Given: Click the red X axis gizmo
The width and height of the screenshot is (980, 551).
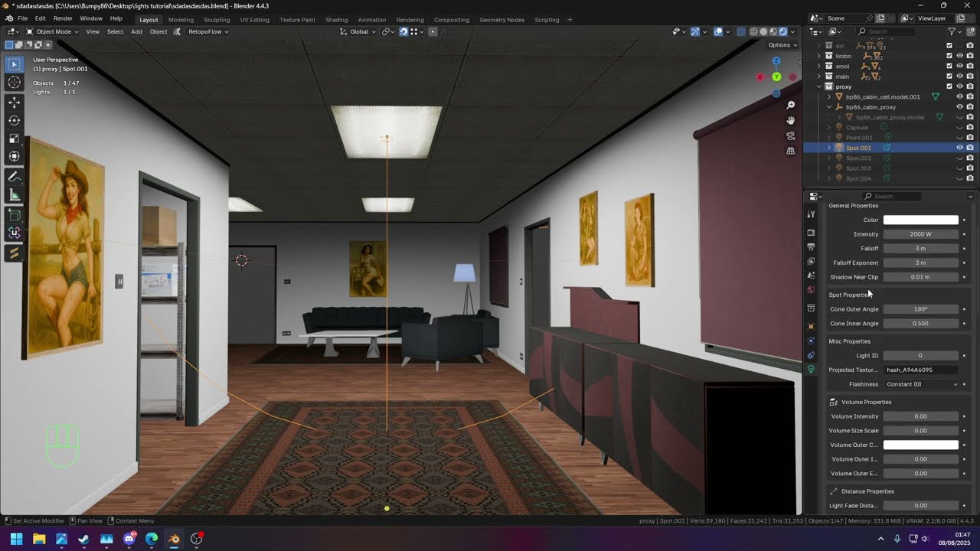Looking at the screenshot, I should (x=759, y=77).
